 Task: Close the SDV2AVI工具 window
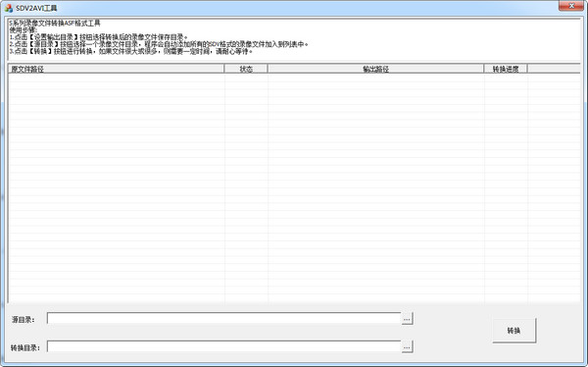(571, 6)
